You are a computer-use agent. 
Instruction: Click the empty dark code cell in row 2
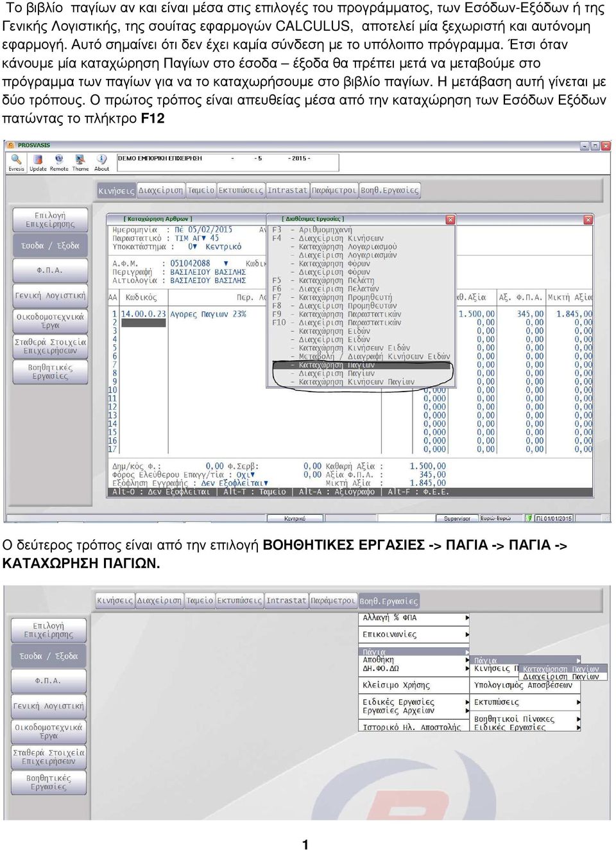144,323
